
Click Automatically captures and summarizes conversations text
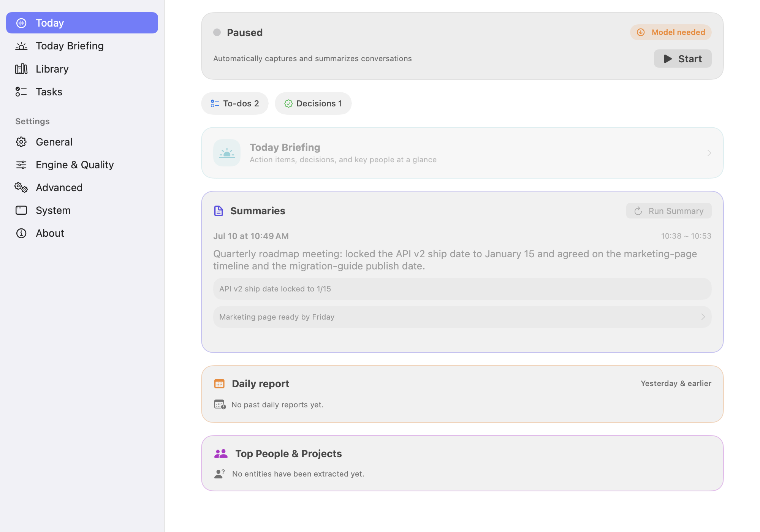coord(312,59)
